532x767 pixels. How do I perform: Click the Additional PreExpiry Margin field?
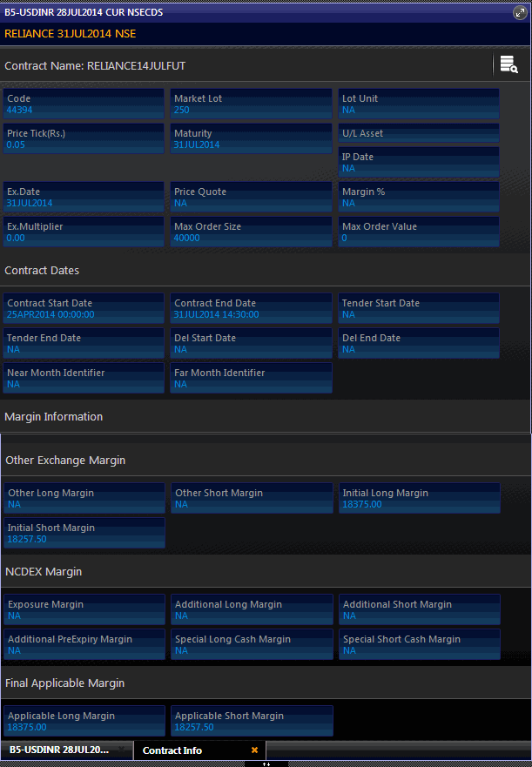coord(84,645)
